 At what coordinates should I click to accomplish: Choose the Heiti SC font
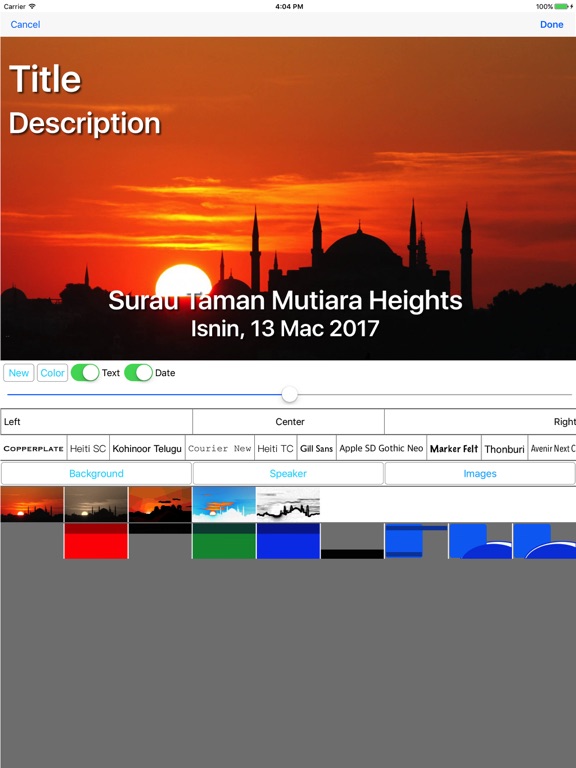click(x=88, y=448)
